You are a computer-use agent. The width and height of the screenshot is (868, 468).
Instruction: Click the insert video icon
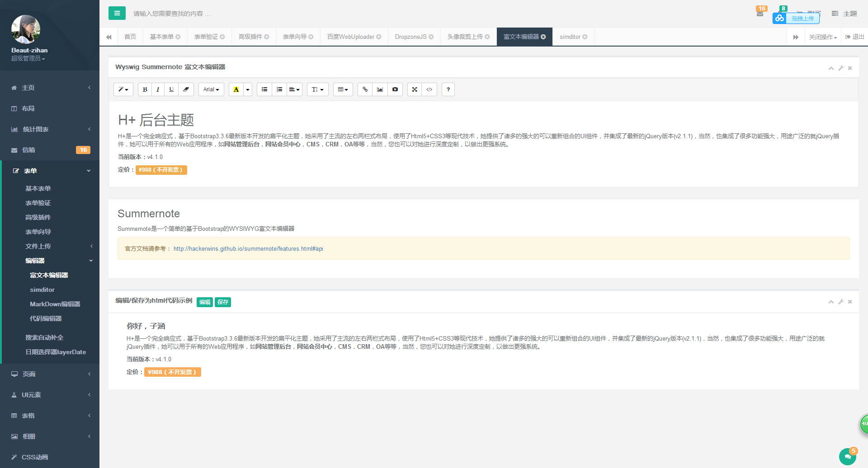click(x=395, y=89)
